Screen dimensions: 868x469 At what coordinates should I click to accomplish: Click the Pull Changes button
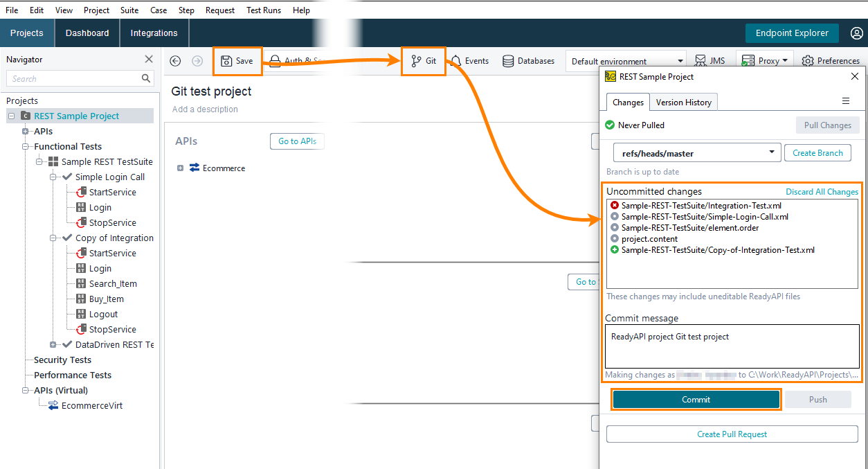[x=828, y=125]
